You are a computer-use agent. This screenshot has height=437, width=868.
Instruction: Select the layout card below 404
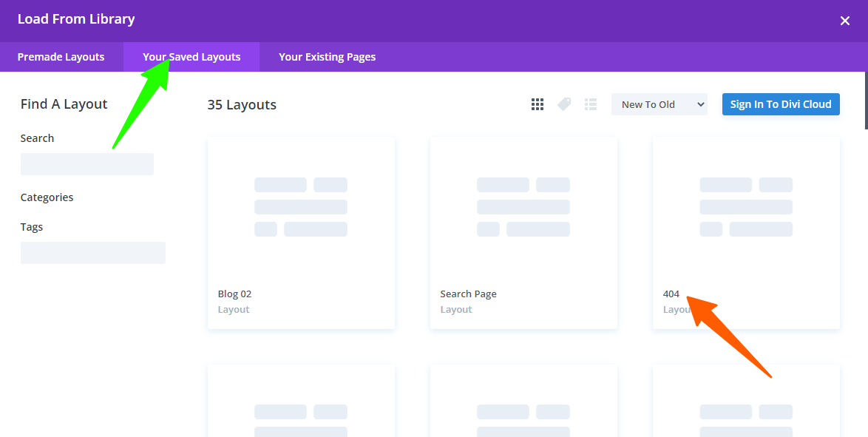point(746,403)
